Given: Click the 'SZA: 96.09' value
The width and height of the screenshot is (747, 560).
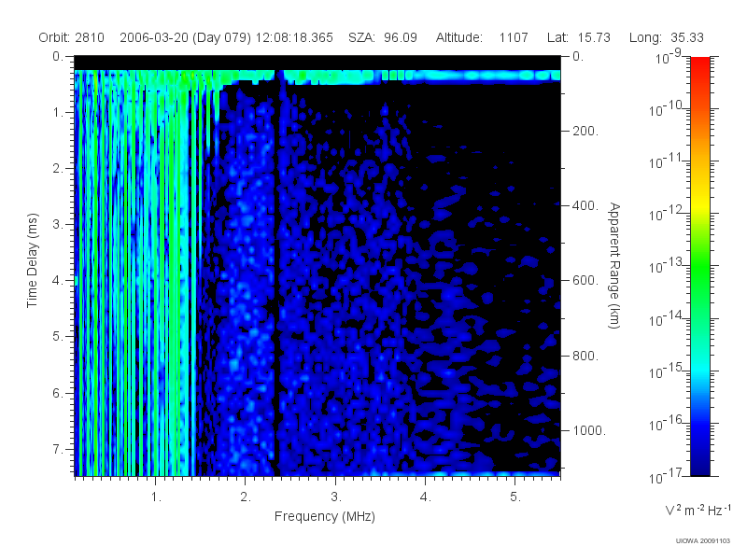Looking at the screenshot, I should point(383,37).
